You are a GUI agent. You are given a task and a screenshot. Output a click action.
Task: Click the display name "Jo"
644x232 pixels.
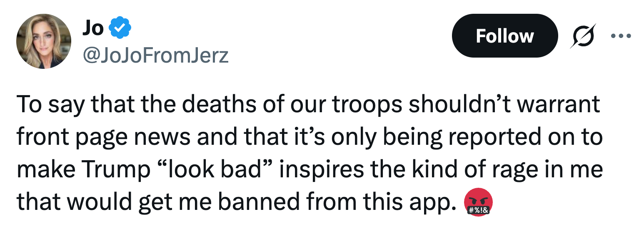92,28
